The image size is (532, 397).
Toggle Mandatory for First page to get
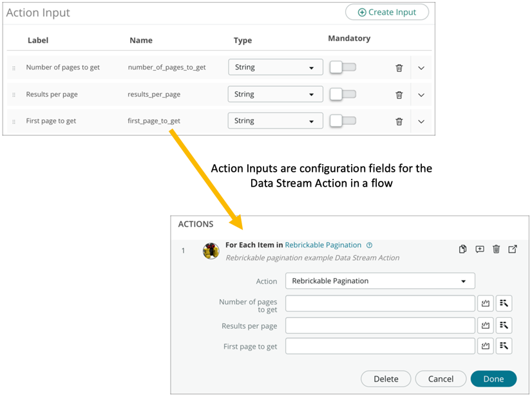pyautogui.click(x=343, y=121)
